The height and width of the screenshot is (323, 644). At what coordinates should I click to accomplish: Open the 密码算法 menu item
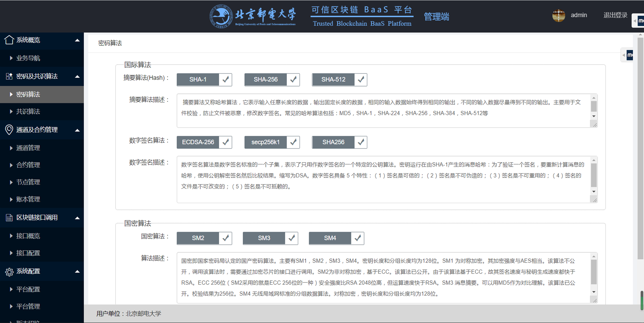[42, 94]
